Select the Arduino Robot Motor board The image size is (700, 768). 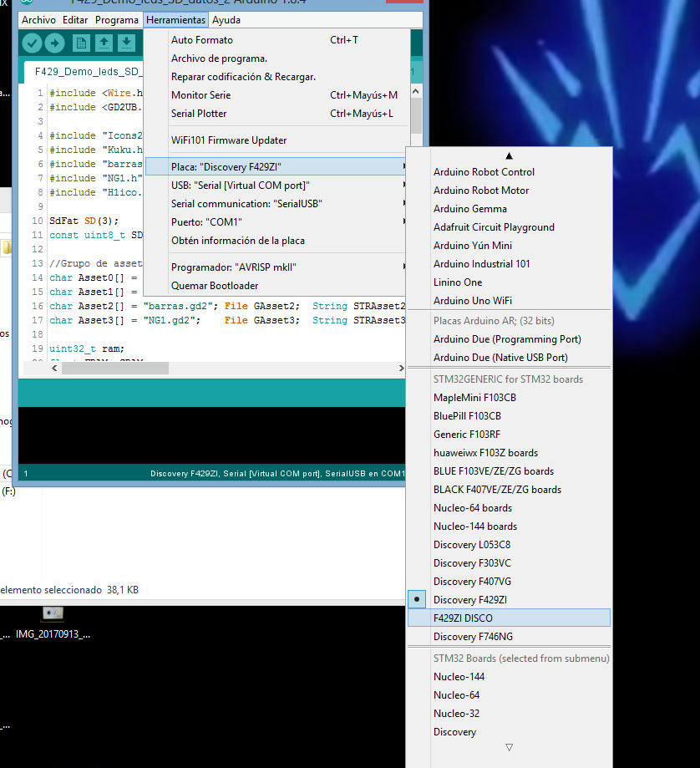509,190
